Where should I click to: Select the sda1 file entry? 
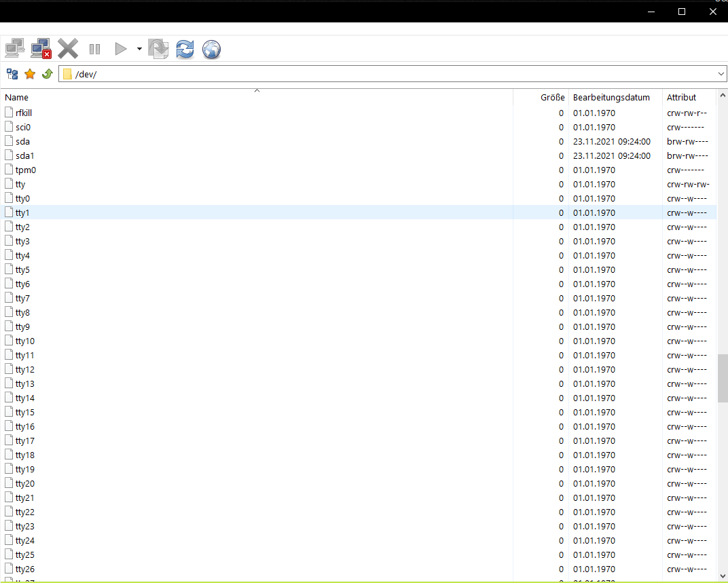[x=25, y=156]
